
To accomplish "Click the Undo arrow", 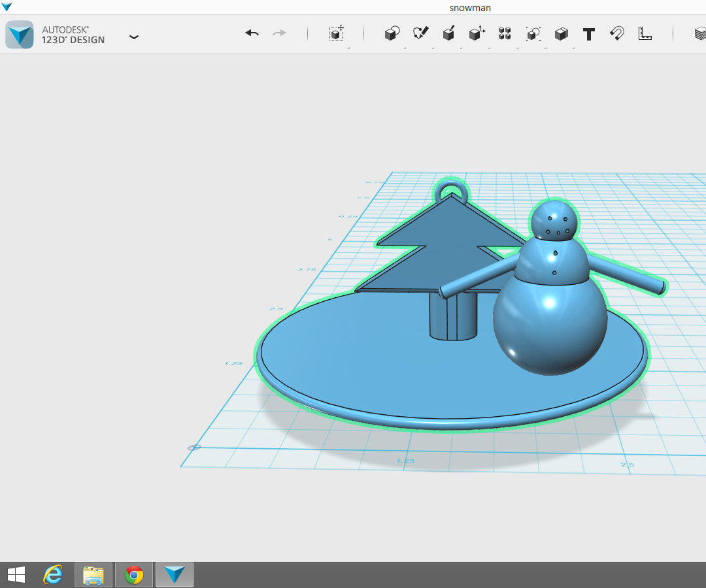I will tap(252, 33).
